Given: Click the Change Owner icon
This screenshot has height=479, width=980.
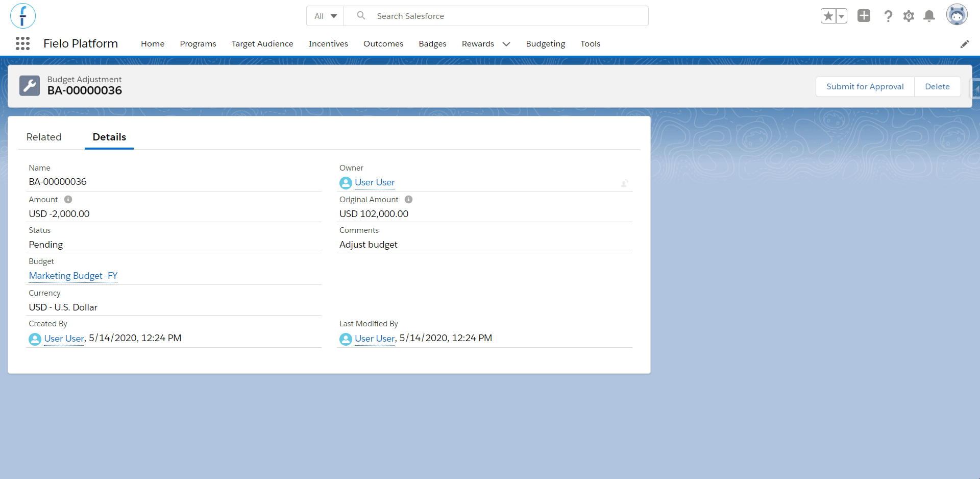Looking at the screenshot, I should point(624,183).
